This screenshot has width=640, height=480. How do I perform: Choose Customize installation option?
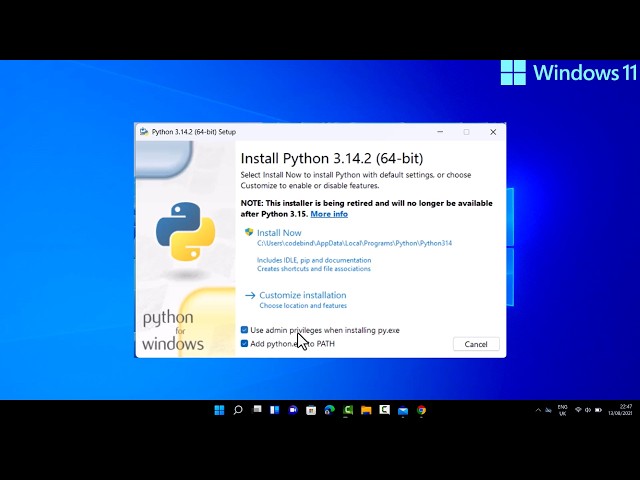pyautogui.click(x=302, y=295)
